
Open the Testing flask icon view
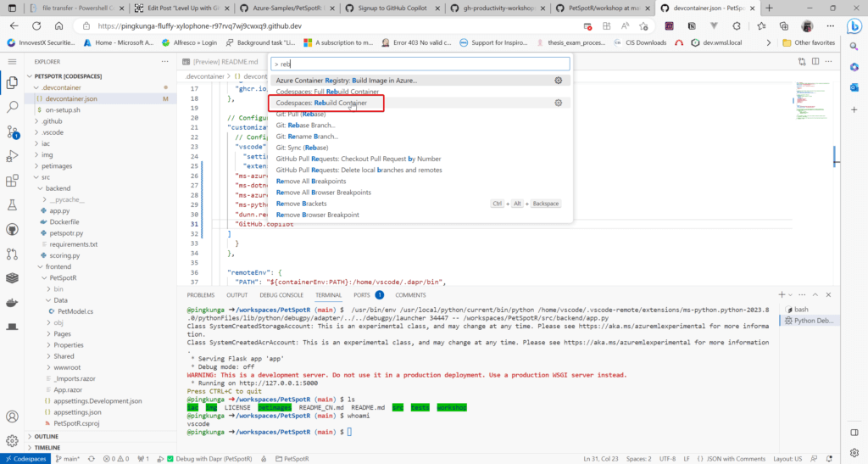tap(12, 205)
